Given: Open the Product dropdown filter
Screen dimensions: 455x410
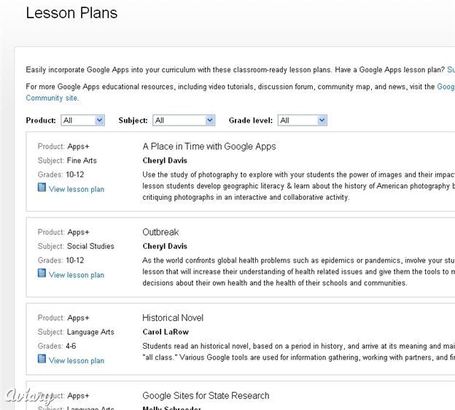Looking at the screenshot, I should 83,120.
